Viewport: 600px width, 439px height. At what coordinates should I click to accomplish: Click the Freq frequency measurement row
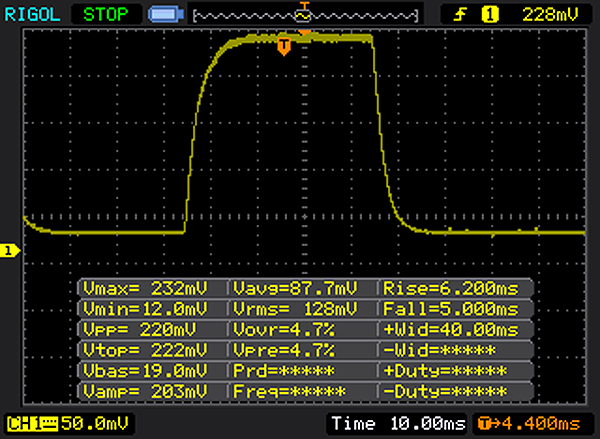(x=289, y=392)
